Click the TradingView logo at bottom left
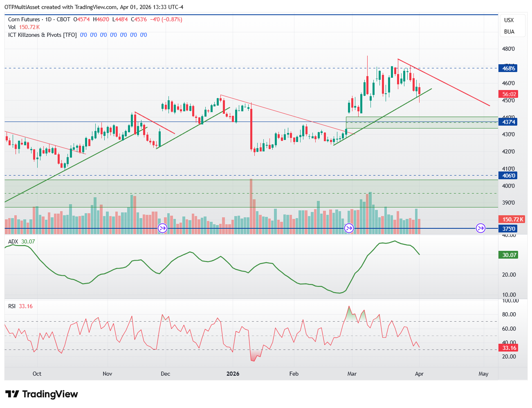532x408 pixels. 41,394
